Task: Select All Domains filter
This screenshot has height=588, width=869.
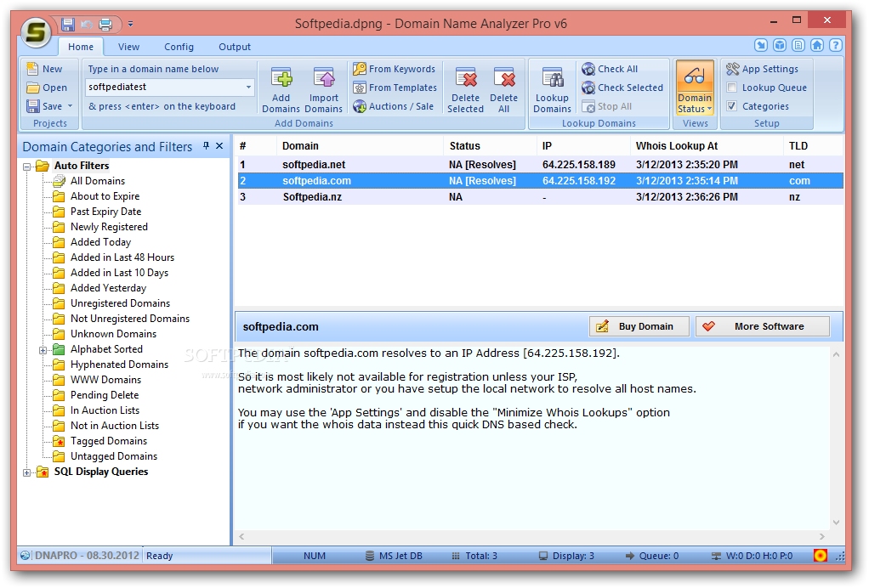Action: click(x=98, y=180)
